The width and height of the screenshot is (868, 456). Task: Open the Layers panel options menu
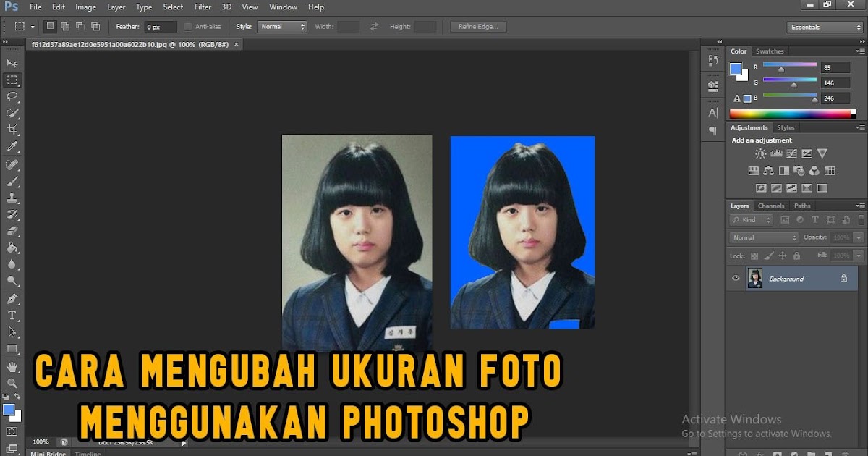click(862, 206)
